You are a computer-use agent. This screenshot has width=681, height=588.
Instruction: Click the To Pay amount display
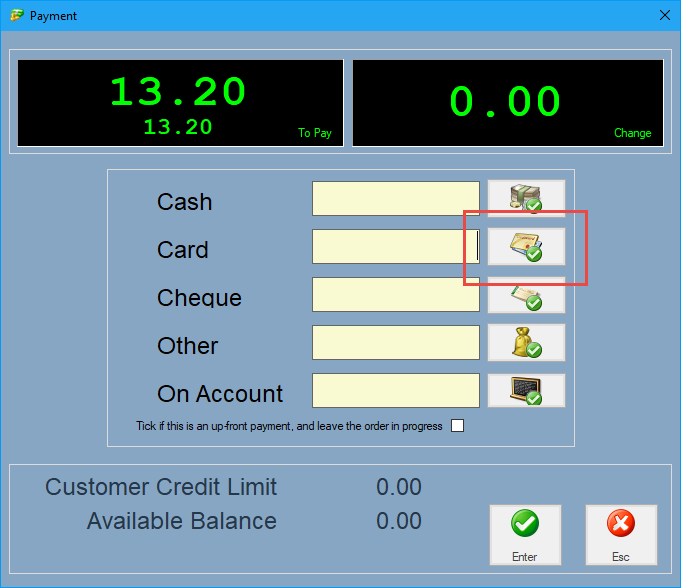pyautogui.click(x=180, y=103)
